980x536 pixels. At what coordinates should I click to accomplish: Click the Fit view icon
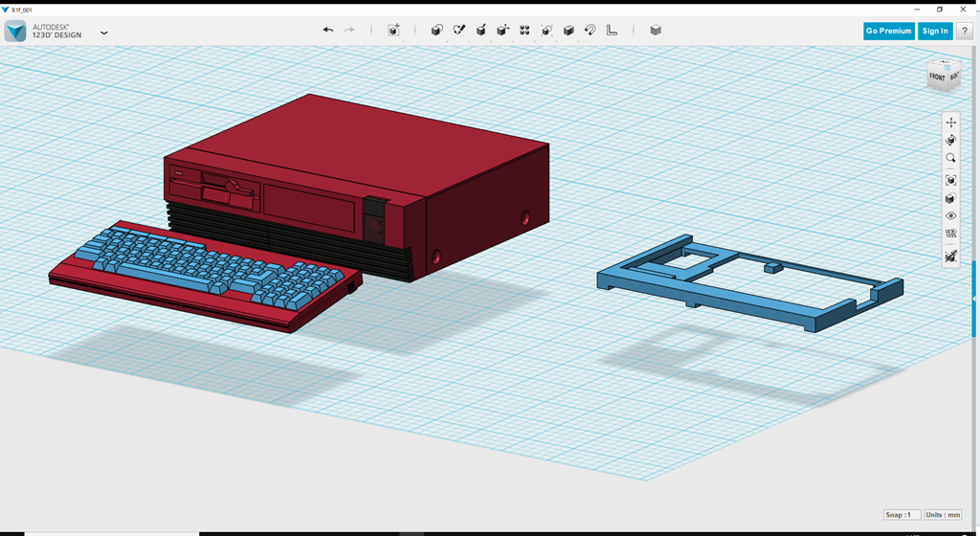click(x=950, y=180)
